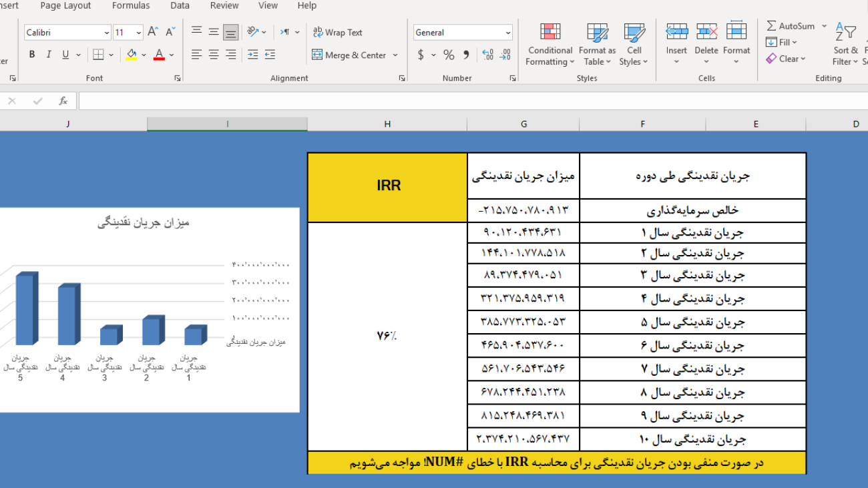Apply Percent Style icon
The height and width of the screenshot is (488, 868).
click(449, 55)
